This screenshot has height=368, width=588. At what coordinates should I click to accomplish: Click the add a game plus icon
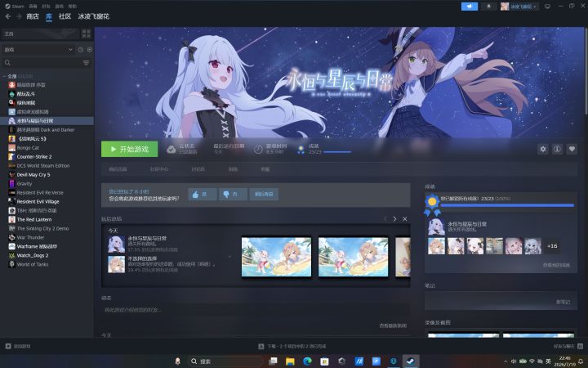click(8, 346)
